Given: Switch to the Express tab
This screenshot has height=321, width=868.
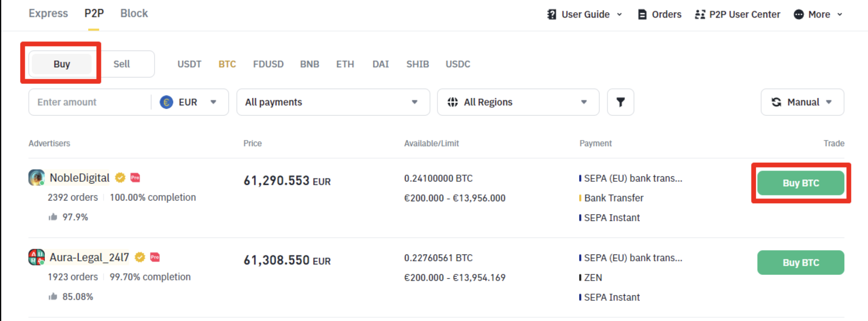Looking at the screenshot, I should tap(48, 13).
